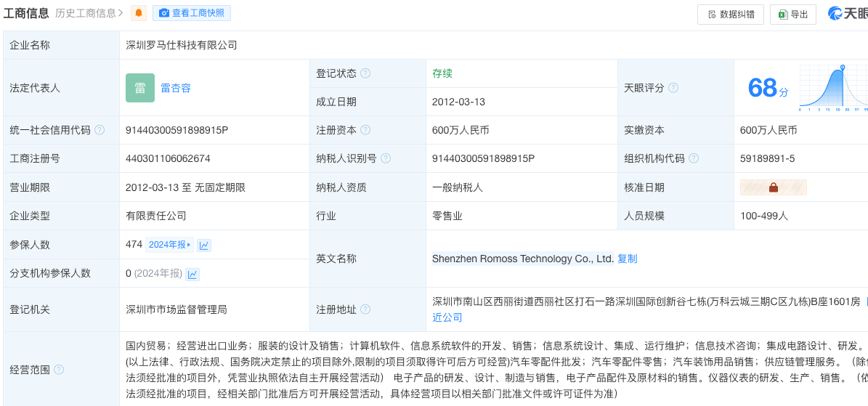Click 100-499人 staff size value
Image resolution: width=868 pixels, height=406 pixels.
pyautogui.click(x=764, y=216)
